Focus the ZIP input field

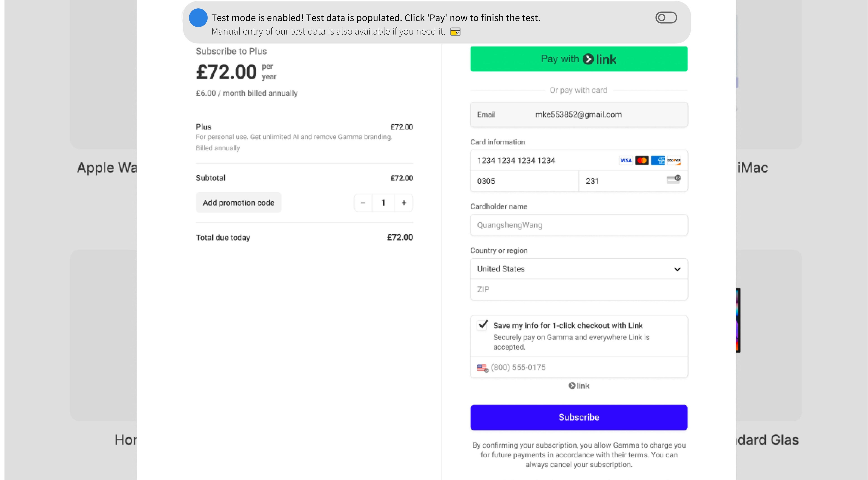[x=579, y=290]
